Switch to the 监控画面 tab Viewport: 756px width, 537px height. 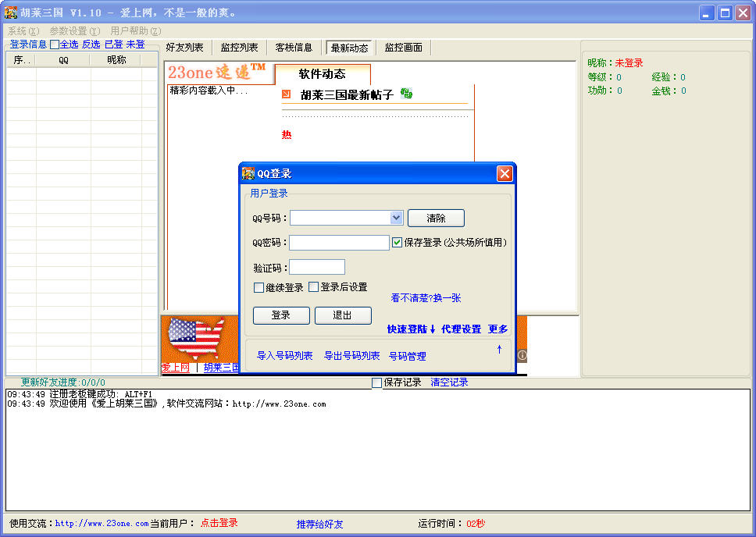403,48
